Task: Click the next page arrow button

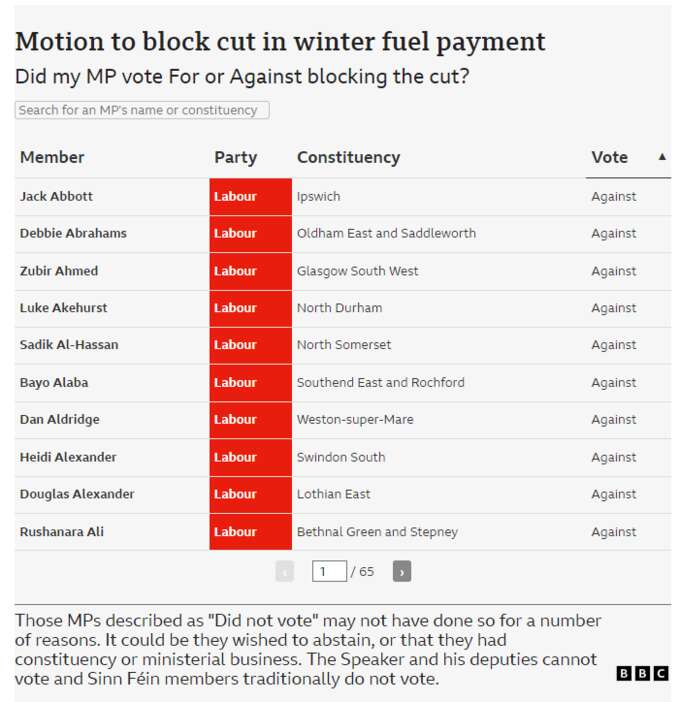Action: (x=402, y=571)
